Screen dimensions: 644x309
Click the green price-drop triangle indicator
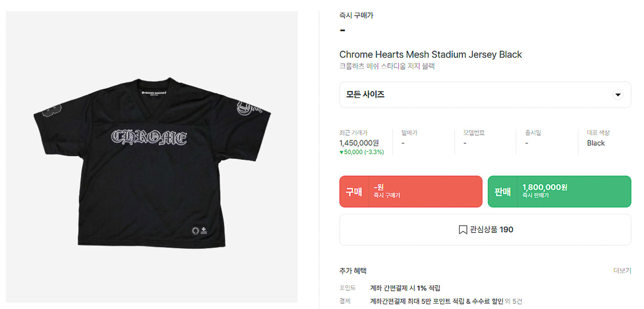pos(341,152)
